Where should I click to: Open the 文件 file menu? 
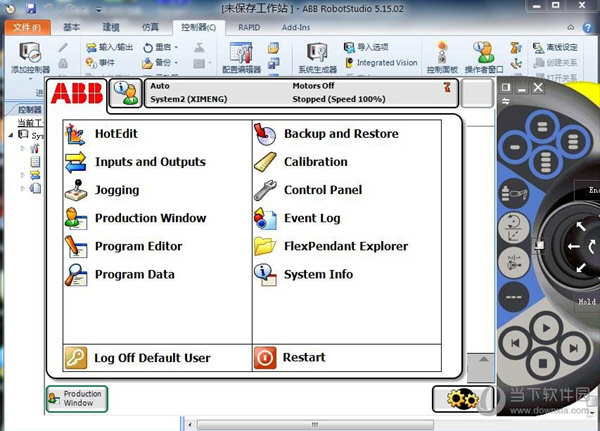[x=28, y=28]
